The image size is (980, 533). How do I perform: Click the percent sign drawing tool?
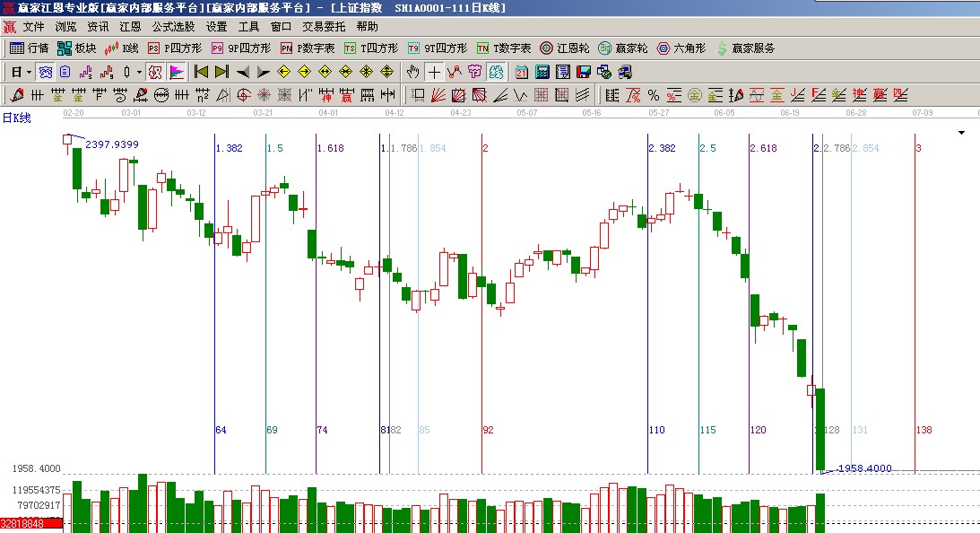pyautogui.click(x=653, y=95)
